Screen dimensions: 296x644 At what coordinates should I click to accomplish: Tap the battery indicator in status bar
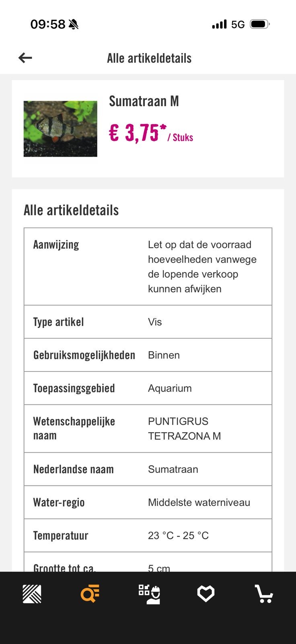pos(260,25)
